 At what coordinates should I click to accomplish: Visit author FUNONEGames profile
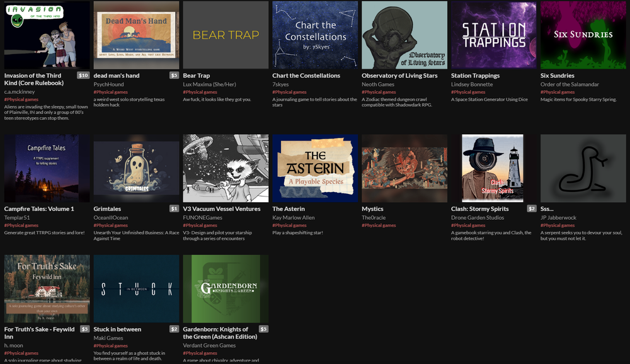(202, 218)
